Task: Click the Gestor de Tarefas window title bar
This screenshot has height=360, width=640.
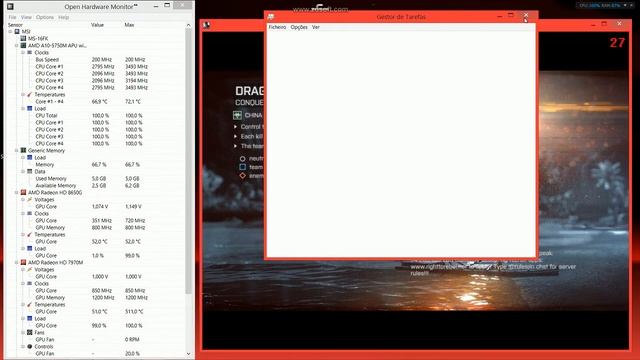Action: tap(401, 17)
